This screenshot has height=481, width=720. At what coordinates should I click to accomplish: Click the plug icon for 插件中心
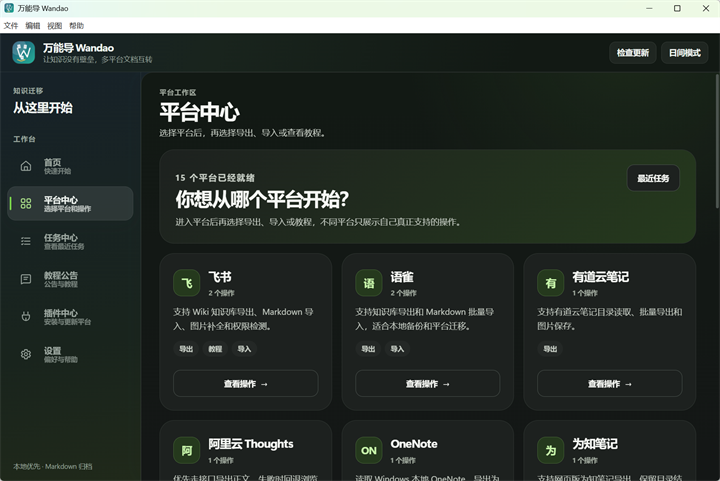[x=26, y=317]
